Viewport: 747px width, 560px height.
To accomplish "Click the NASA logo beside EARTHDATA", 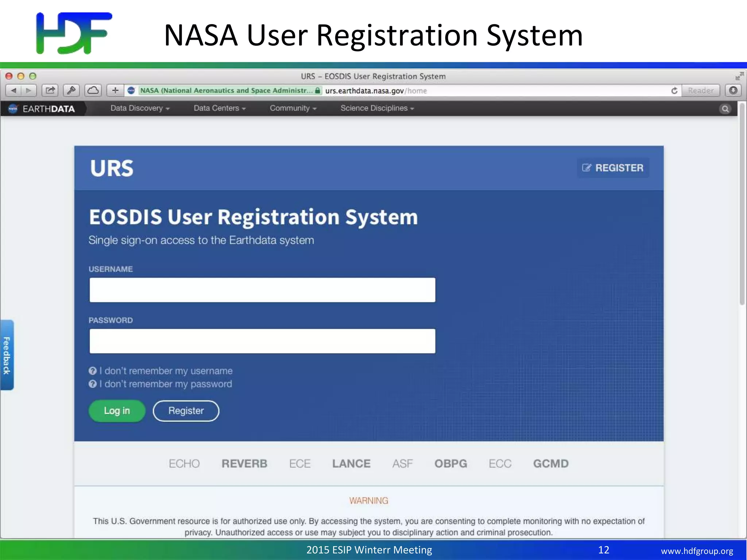I will (13, 109).
